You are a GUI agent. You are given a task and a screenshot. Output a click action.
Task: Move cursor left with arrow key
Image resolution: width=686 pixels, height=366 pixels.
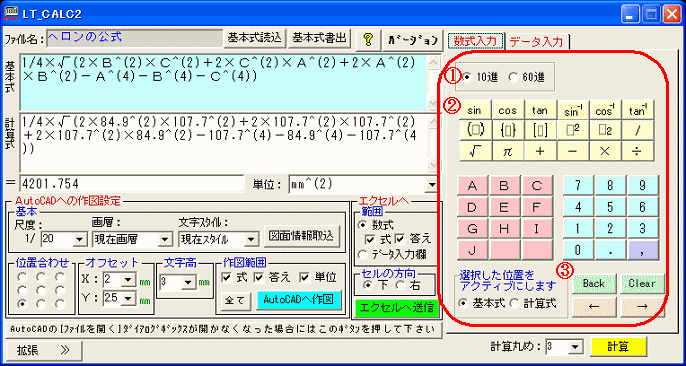tap(594, 307)
